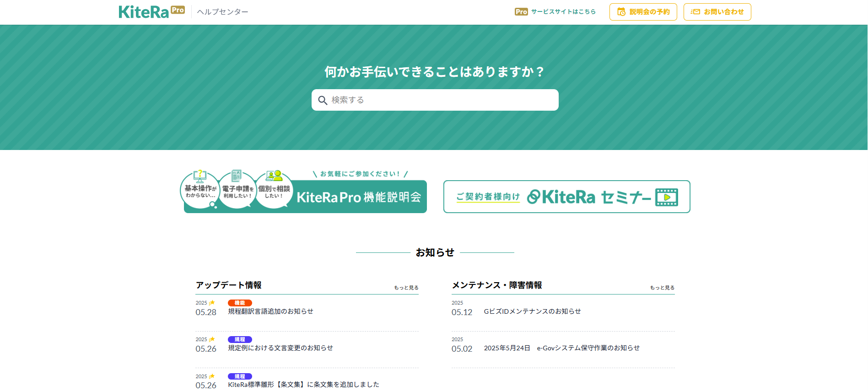This screenshot has width=868, height=391.
Task: Click the アップデート情報 heading
Action: click(228, 285)
